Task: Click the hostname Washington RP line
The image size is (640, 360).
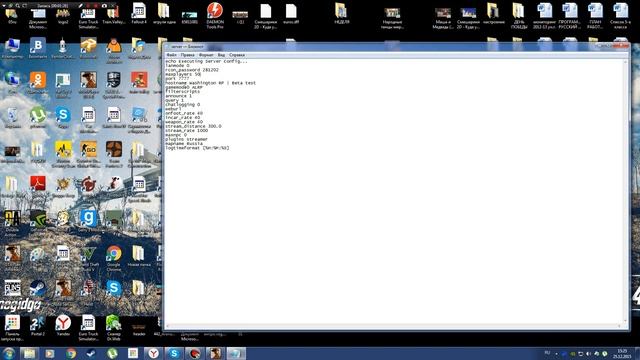Action: point(210,83)
